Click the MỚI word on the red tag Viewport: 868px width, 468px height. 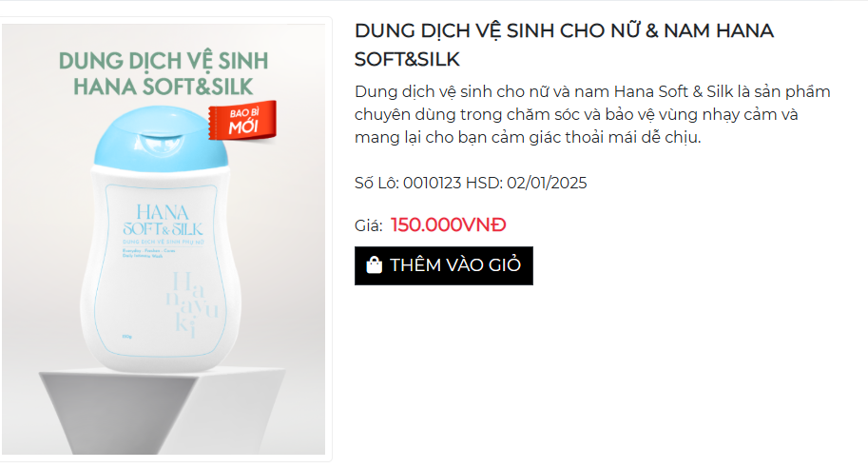[243, 127]
